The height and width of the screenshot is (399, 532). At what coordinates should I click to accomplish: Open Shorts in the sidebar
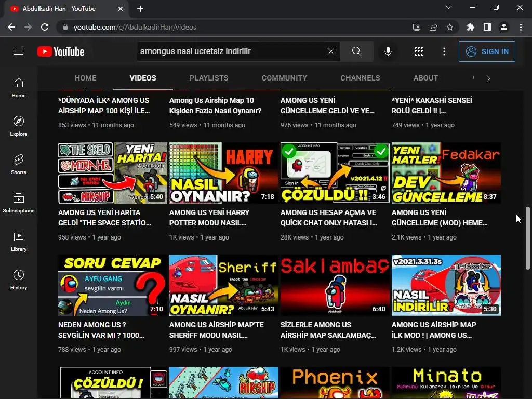[x=19, y=164]
